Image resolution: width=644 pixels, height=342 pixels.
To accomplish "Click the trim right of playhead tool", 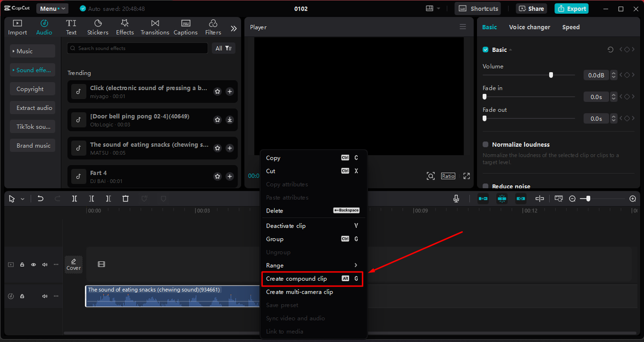I will [108, 199].
